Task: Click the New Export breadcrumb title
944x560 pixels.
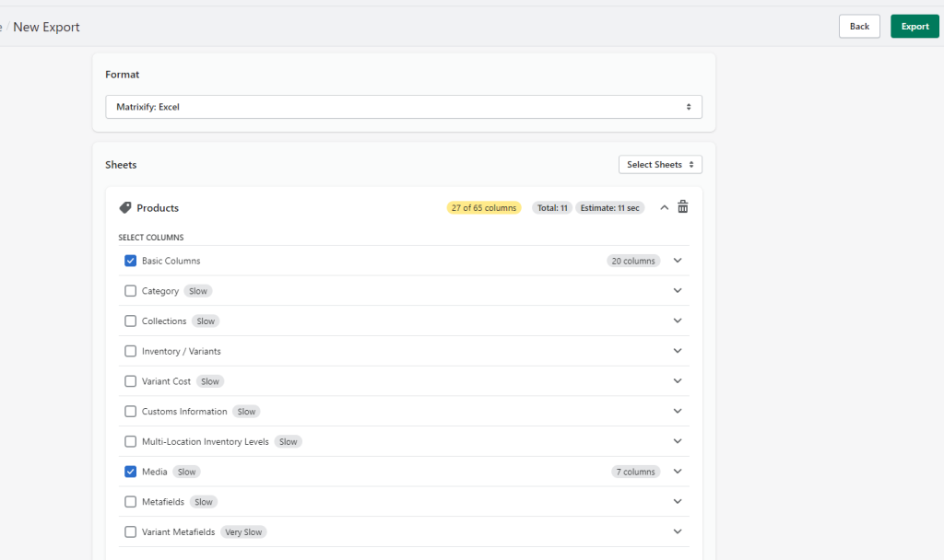Action: [46, 27]
